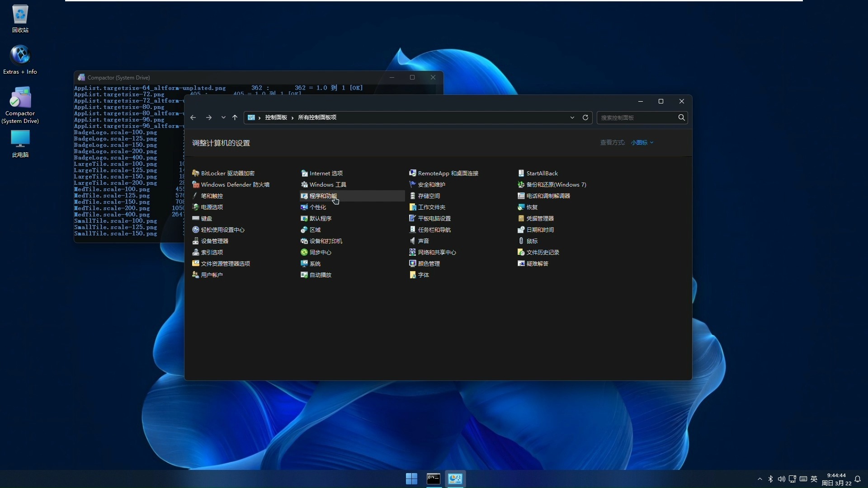Click 搜索控制面板 search field
Image resolution: width=868 pixels, height=488 pixels.
[637, 117]
